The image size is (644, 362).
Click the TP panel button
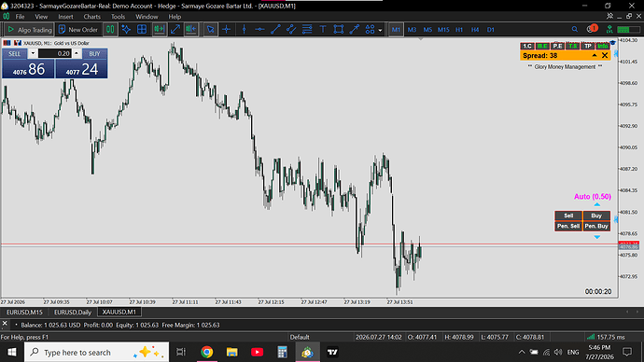[x=588, y=46]
